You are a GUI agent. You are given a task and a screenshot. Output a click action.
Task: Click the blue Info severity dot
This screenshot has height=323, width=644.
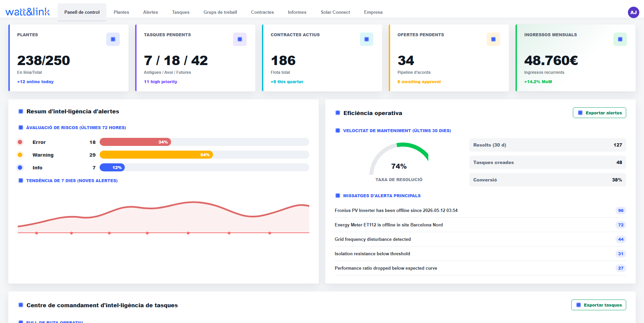click(20, 168)
